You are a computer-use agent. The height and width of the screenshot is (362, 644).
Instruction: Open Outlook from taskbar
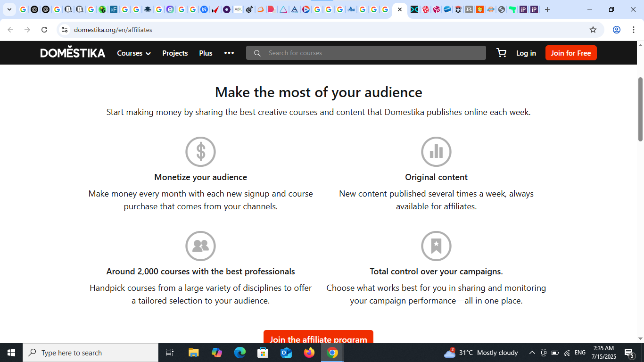(x=286, y=353)
